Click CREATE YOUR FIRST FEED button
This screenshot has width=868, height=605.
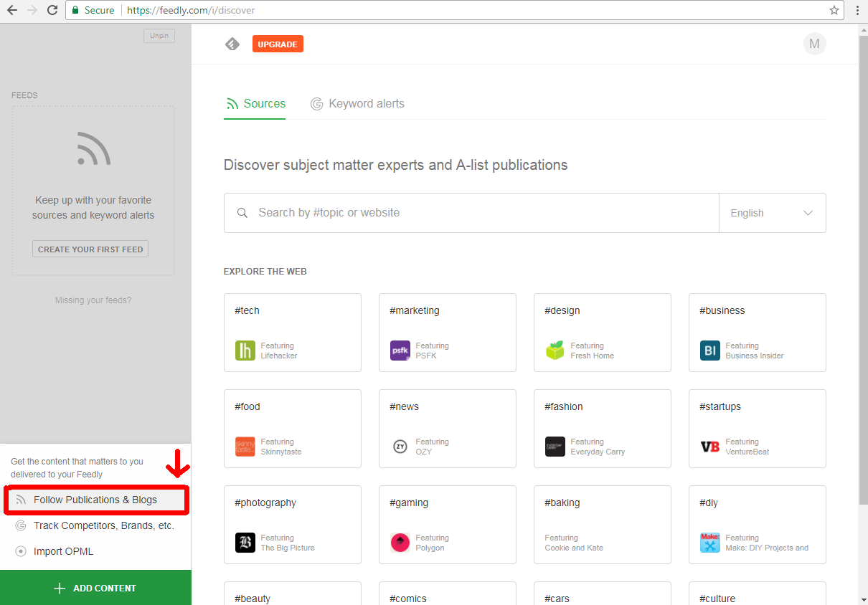(90, 249)
